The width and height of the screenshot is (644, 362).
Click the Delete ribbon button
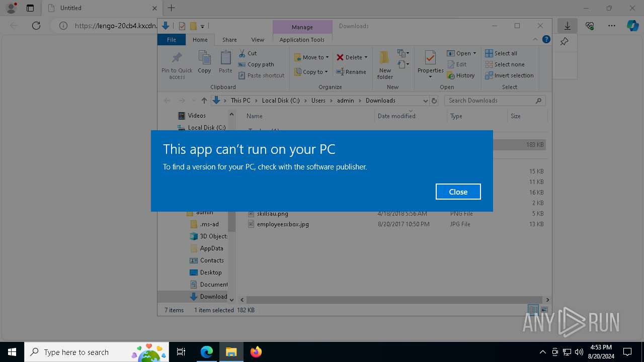[x=352, y=57]
